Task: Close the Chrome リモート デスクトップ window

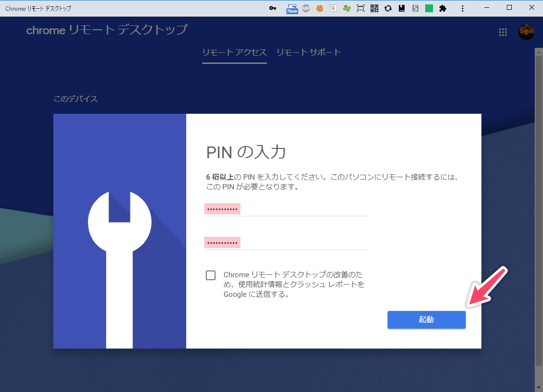Action: click(x=532, y=8)
